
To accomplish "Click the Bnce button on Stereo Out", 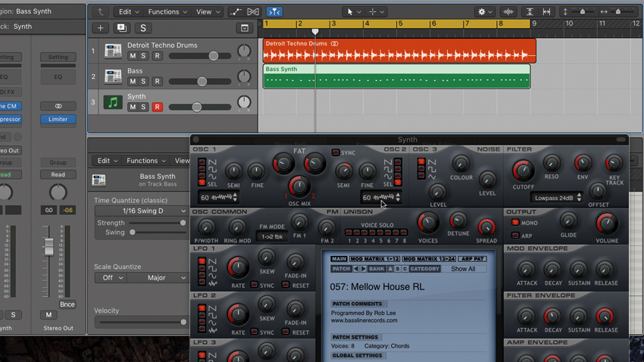I will tap(67, 304).
